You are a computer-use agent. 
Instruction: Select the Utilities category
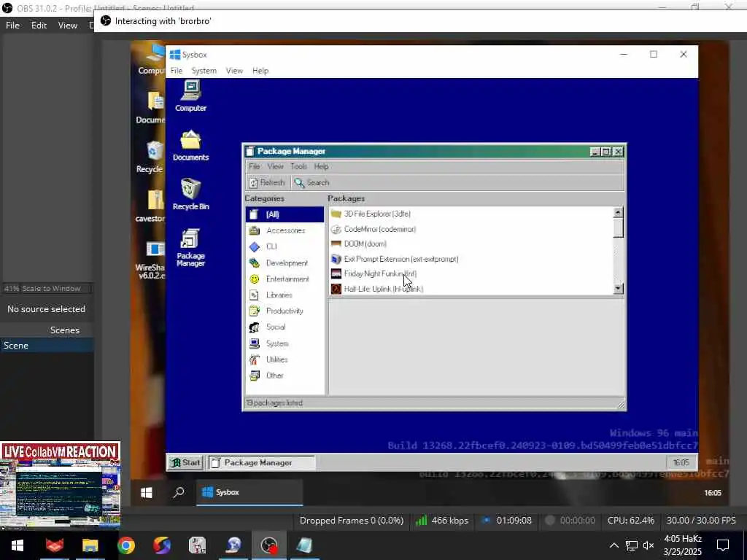coord(285,359)
